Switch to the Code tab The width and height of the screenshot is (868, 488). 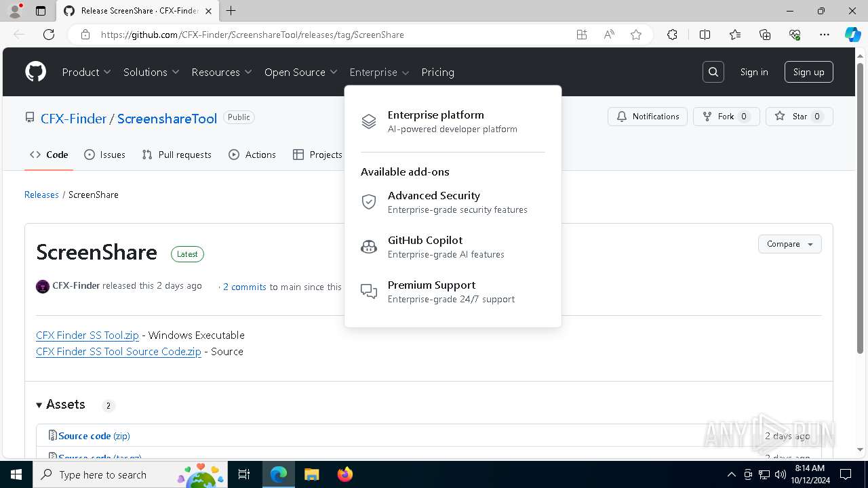coord(49,155)
